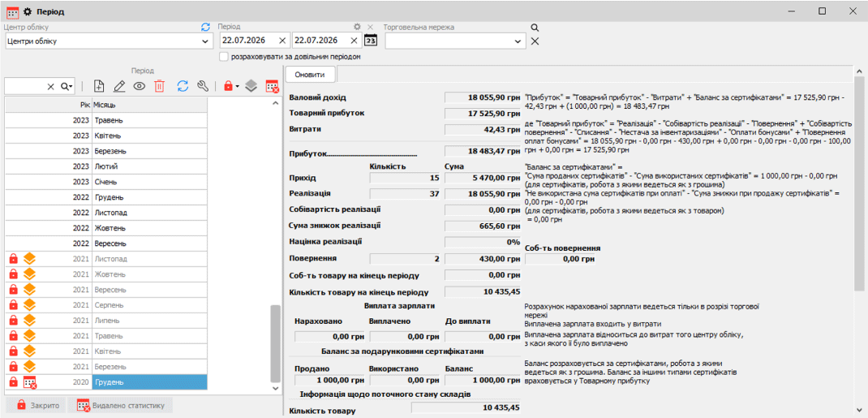This screenshot has height=418, width=868.
Task: Click the report panel vertical scrollbar
Action: [x=858, y=183]
